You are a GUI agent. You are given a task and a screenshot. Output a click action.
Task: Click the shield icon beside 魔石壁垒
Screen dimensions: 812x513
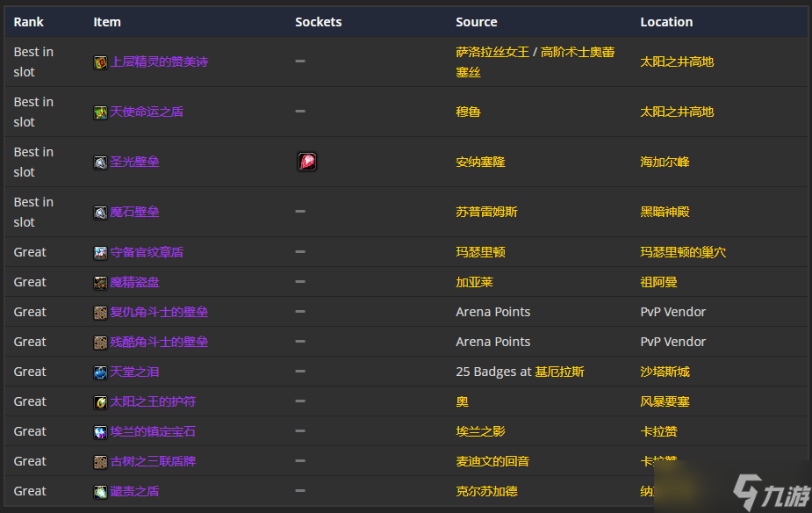click(x=100, y=213)
